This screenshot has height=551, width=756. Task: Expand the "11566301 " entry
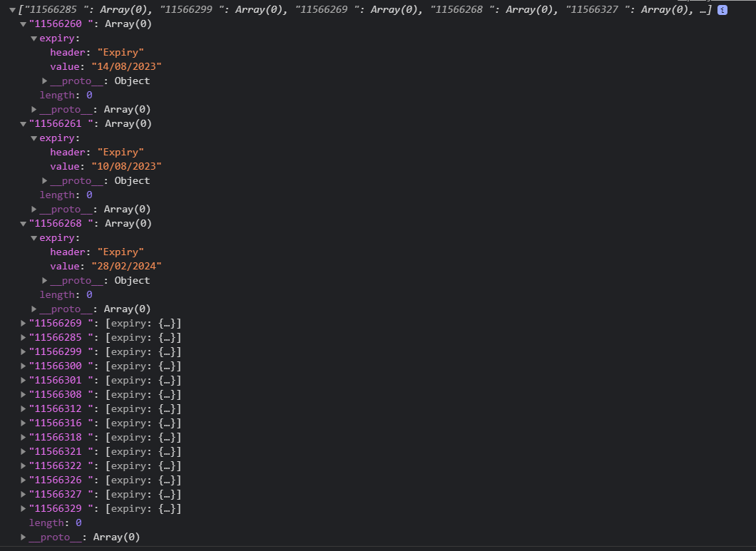click(23, 381)
